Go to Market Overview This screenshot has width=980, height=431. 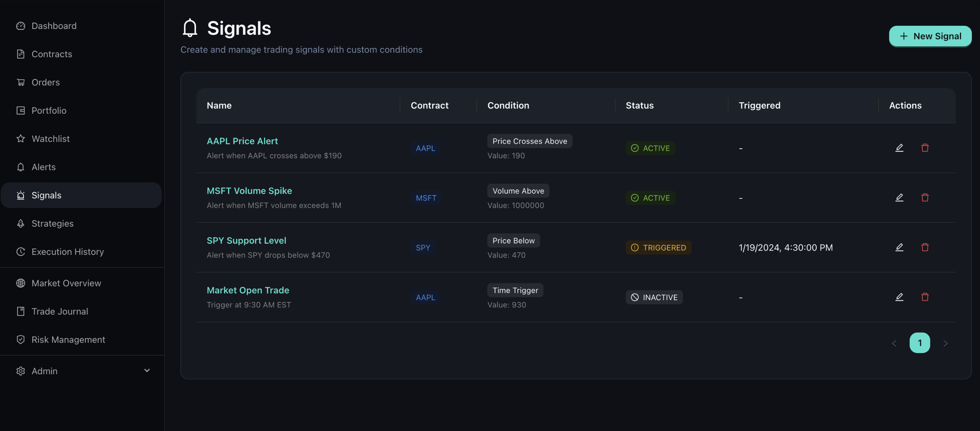click(81, 283)
